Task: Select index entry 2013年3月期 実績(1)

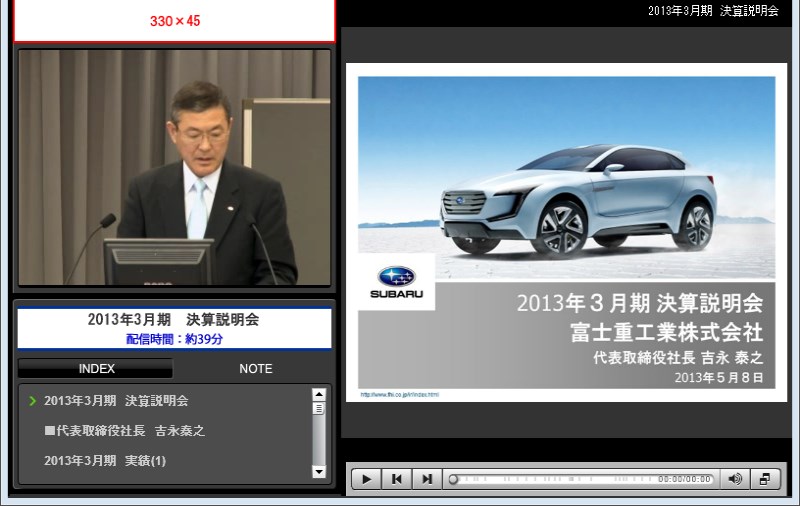Action: point(105,461)
